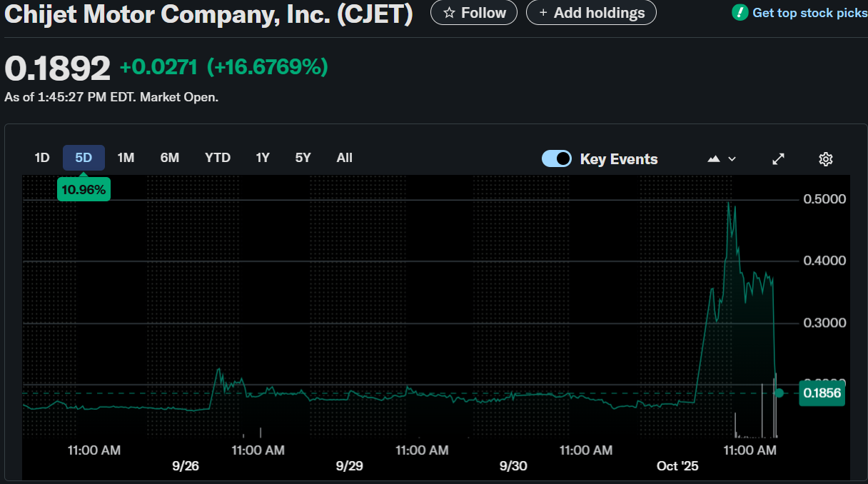
Task: Click the green icon beside top stock picks
Action: click(x=740, y=12)
